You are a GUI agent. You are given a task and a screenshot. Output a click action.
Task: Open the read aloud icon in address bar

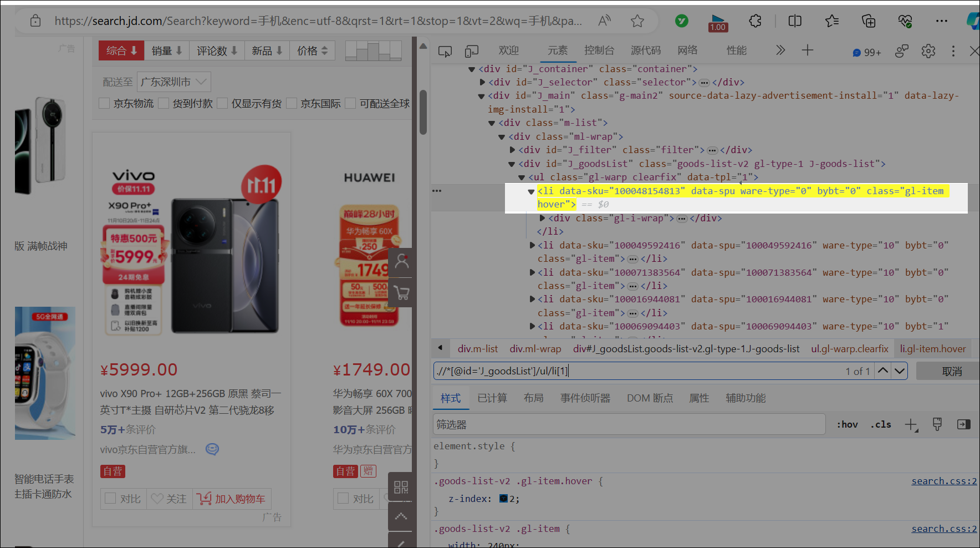point(605,21)
